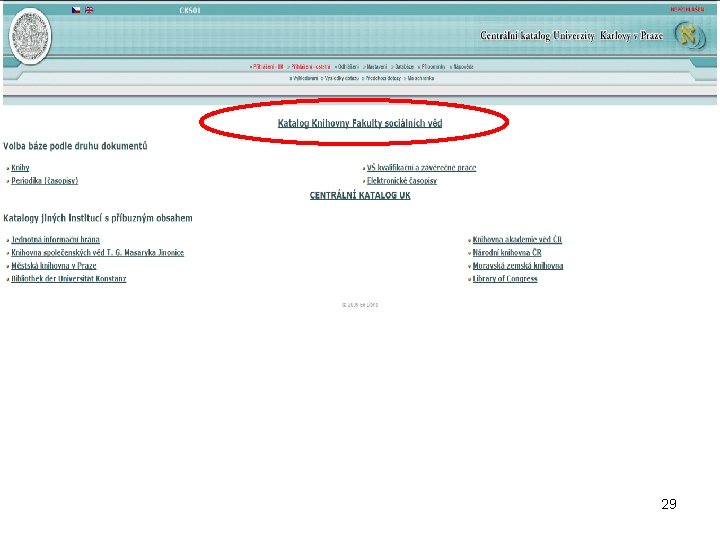Open the 'Přihlášení - ostatní' login menu item
The width and height of the screenshot is (720, 540).
(311, 67)
